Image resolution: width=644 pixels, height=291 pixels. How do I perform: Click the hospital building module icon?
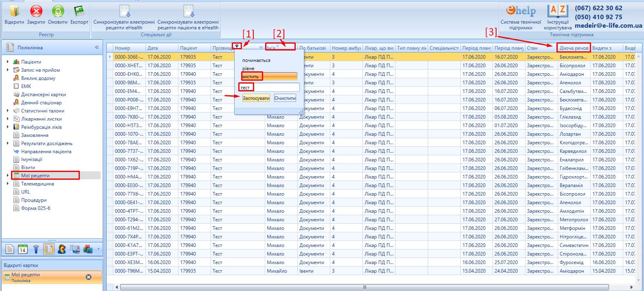[x=75, y=249]
